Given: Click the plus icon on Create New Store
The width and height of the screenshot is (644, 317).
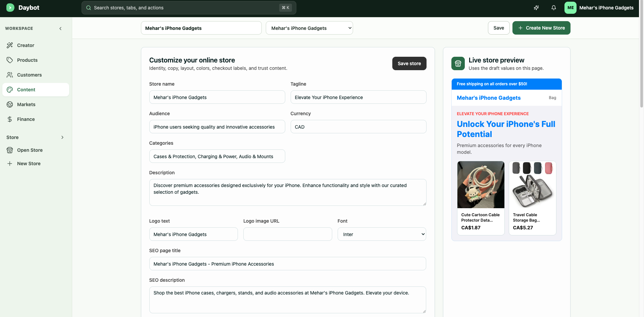Looking at the screenshot, I should 521,28.
